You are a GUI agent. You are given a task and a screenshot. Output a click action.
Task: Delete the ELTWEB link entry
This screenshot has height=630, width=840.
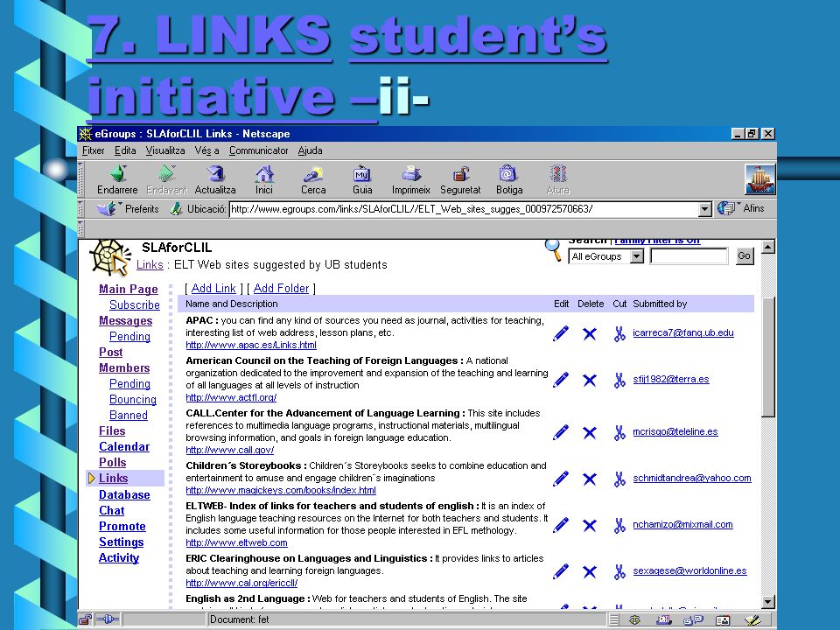click(x=589, y=526)
